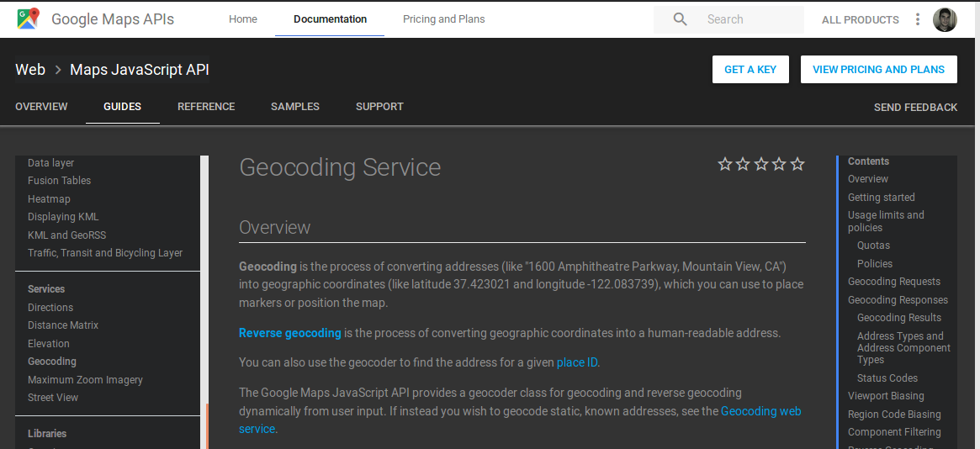Select Directions in the sidebar
The height and width of the screenshot is (449, 980).
point(50,307)
